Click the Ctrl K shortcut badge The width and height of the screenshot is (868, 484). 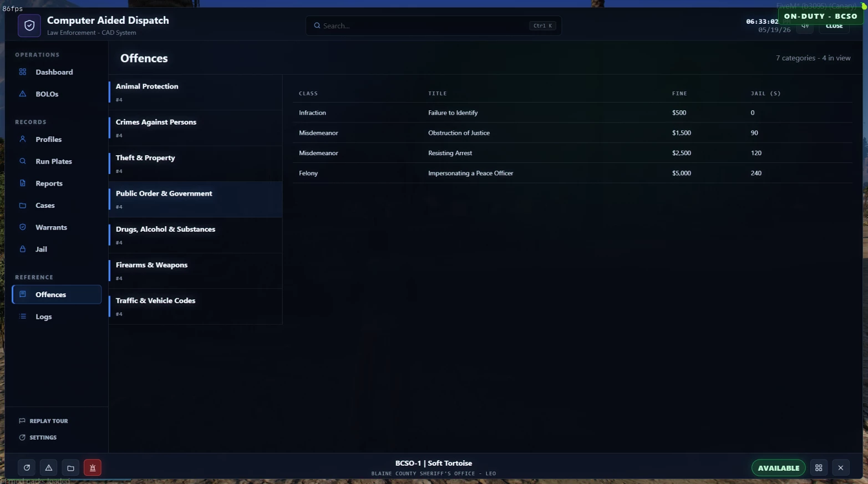point(542,26)
